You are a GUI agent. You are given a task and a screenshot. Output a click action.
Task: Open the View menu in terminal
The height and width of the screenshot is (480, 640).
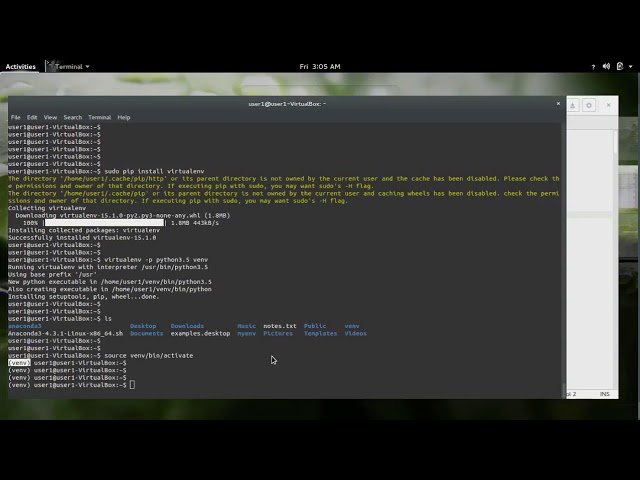click(50, 117)
